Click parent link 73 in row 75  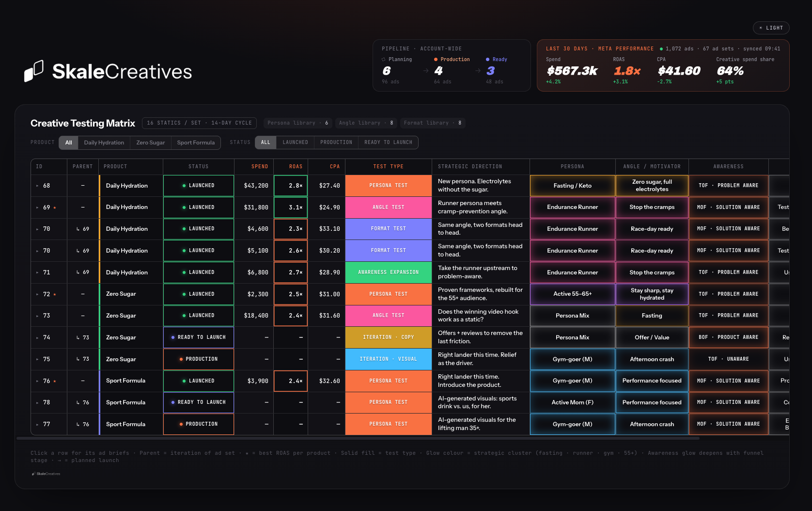tap(83, 359)
